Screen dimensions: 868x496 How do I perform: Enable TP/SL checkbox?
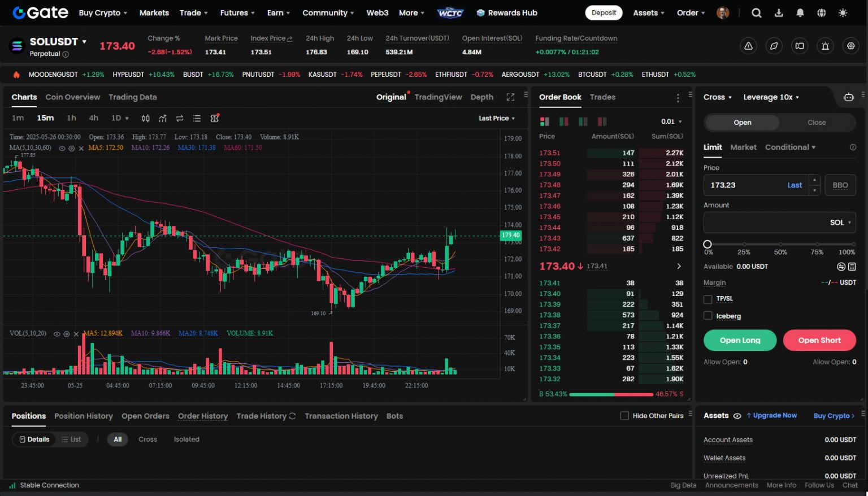(x=708, y=299)
